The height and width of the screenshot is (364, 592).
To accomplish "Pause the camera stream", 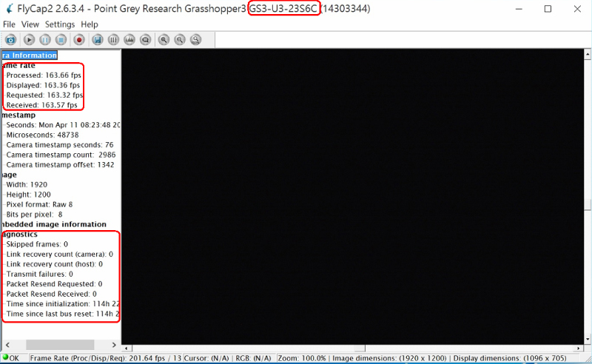I will pyautogui.click(x=45, y=39).
